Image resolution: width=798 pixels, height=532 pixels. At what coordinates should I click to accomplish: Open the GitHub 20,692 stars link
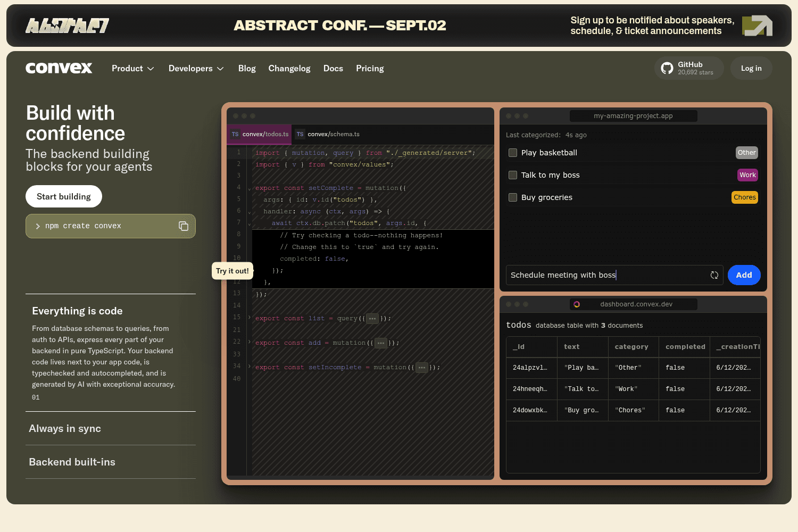click(x=689, y=68)
